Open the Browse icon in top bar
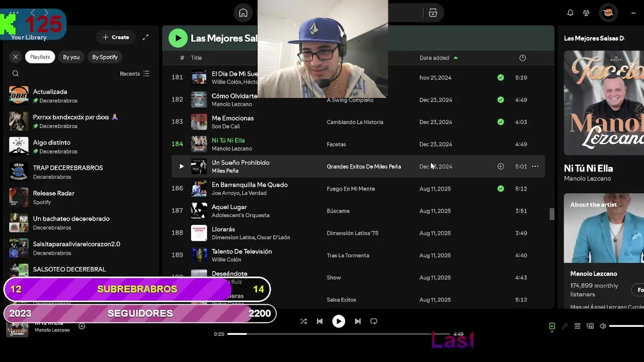The width and height of the screenshot is (644, 362). (433, 13)
